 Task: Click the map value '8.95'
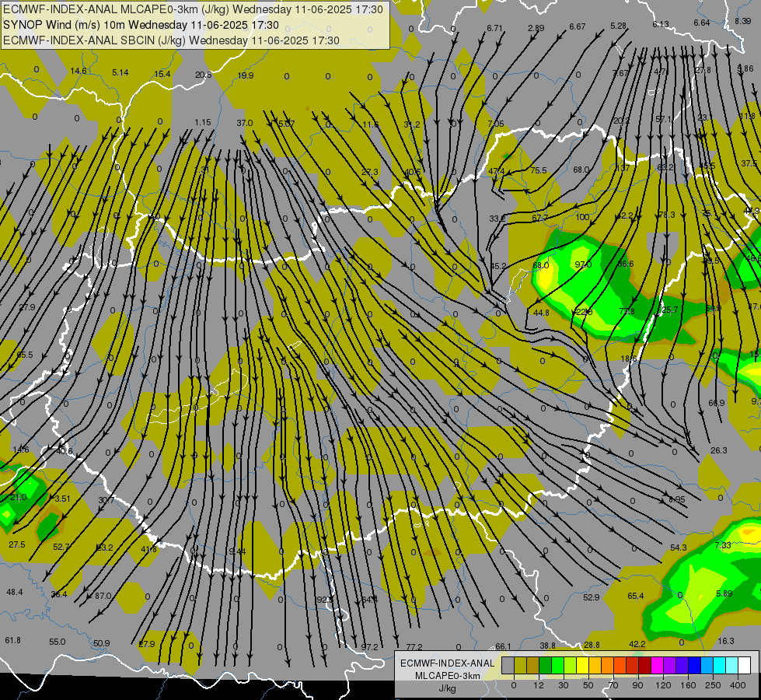click(676, 499)
